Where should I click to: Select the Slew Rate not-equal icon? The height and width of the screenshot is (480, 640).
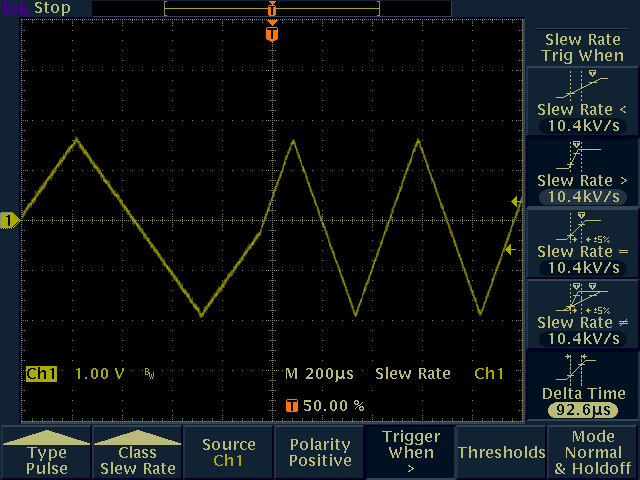pyautogui.click(x=582, y=298)
